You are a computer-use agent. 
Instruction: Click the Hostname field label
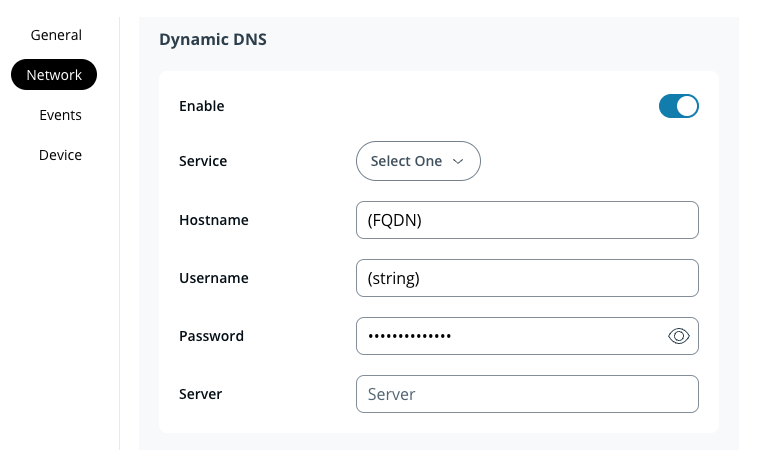click(x=213, y=220)
